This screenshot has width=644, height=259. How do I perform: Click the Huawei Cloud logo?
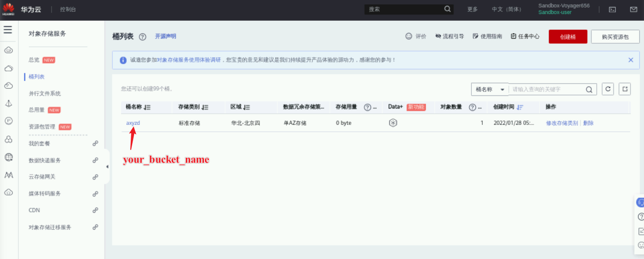click(x=9, y=9)
